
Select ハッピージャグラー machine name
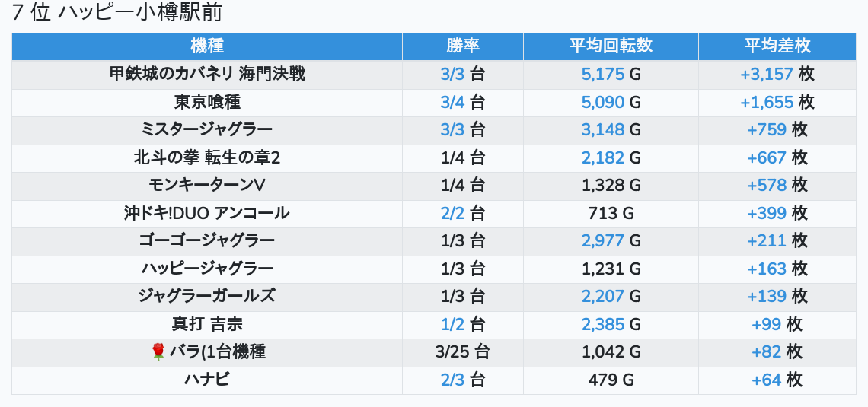pyautogui.click(x=207, y=269)
